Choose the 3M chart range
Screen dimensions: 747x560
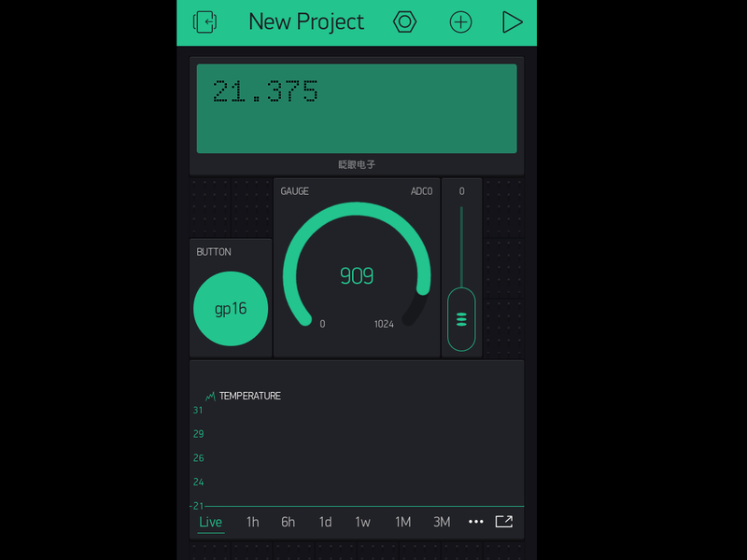tap(442, 522)
